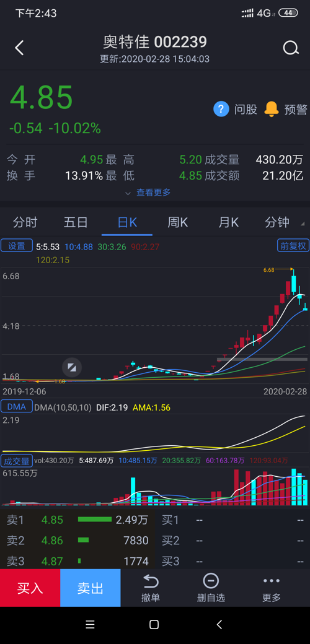Select the 卖1 4.85 order row

[77, 520]
